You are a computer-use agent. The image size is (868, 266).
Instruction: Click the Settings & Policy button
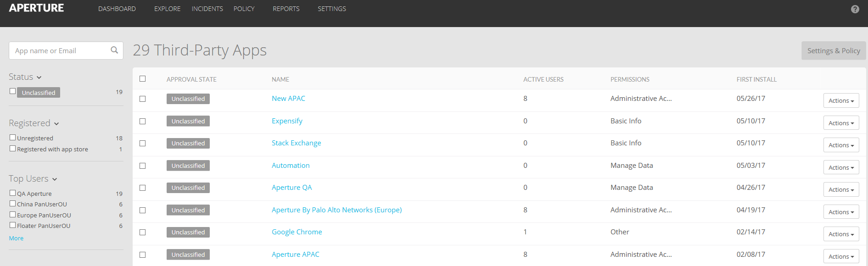[x=833, y=51]
